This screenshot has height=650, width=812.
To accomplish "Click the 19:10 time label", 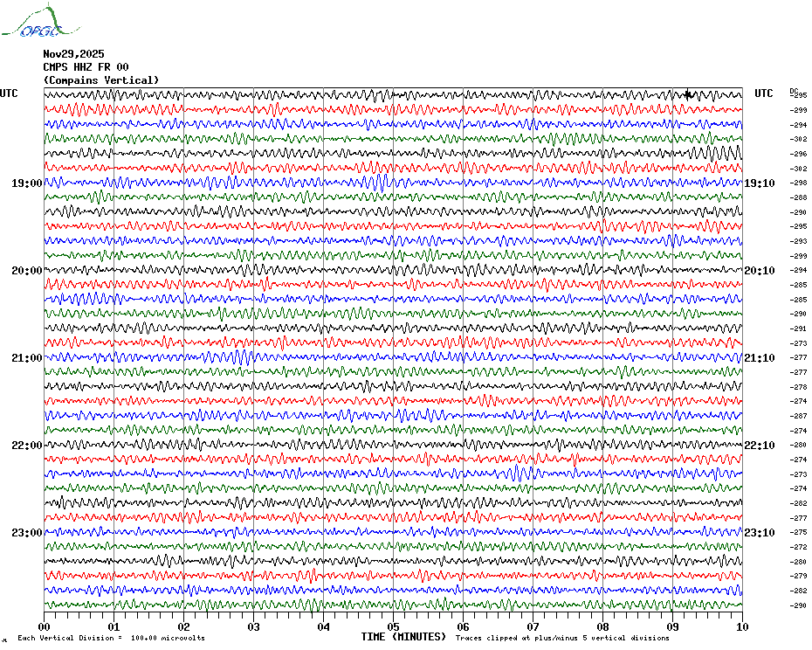I will 760,183.
